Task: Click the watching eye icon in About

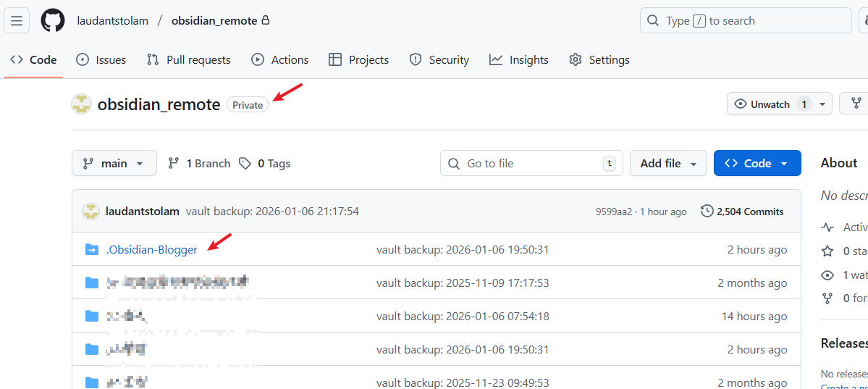Action: pyautogui.click(x=827, y=275)
